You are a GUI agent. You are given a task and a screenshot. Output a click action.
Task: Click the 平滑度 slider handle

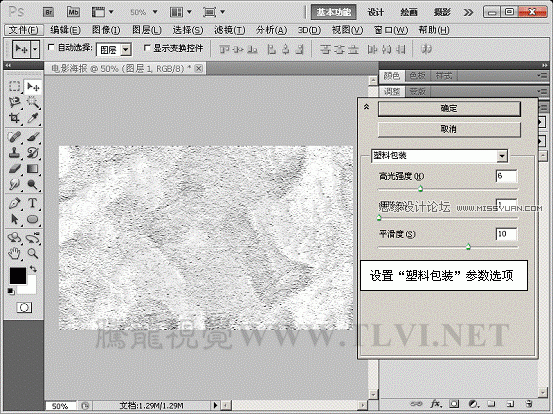tap(468, 246)
